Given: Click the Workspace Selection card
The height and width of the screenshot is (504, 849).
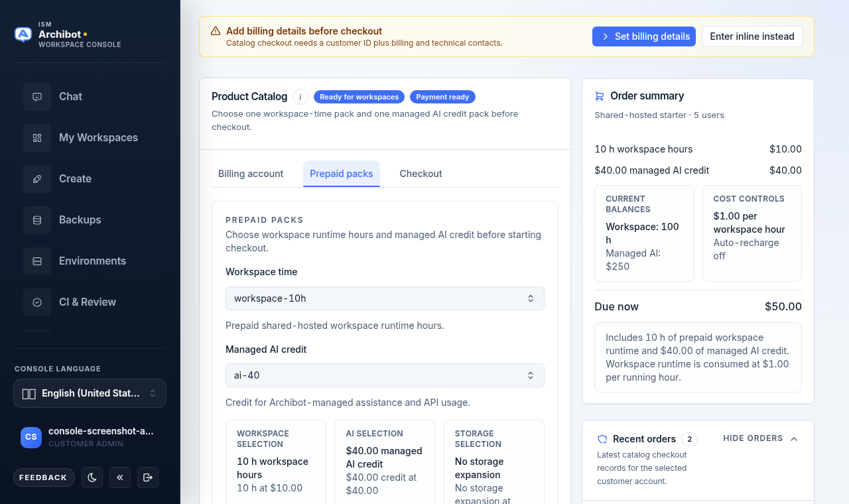Looking at the screenshot, I should (276, 462).
